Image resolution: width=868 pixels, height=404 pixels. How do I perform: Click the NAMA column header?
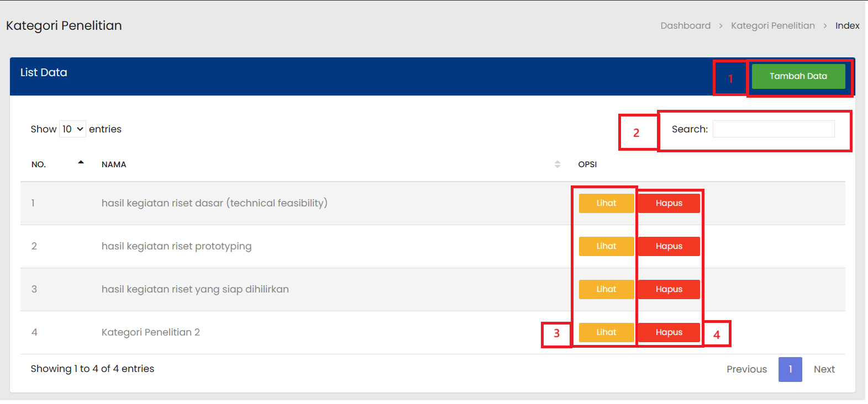(x=114, y=164)
